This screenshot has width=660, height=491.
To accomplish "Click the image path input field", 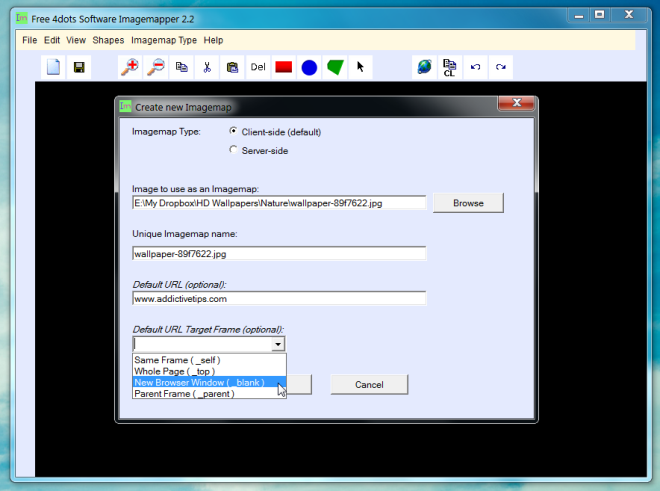I will 279,203.
